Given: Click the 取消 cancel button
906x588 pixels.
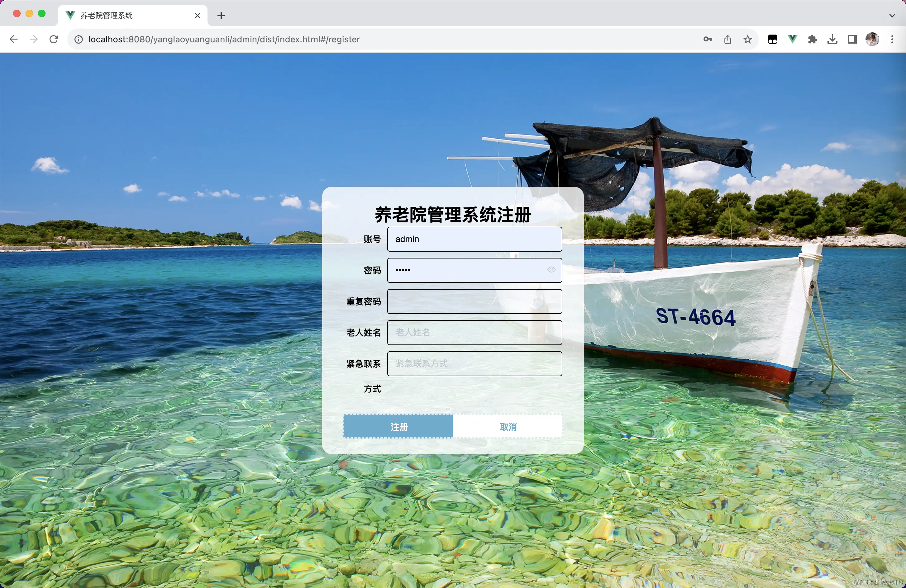Looking at the screenshot, I should pos(508,426).
